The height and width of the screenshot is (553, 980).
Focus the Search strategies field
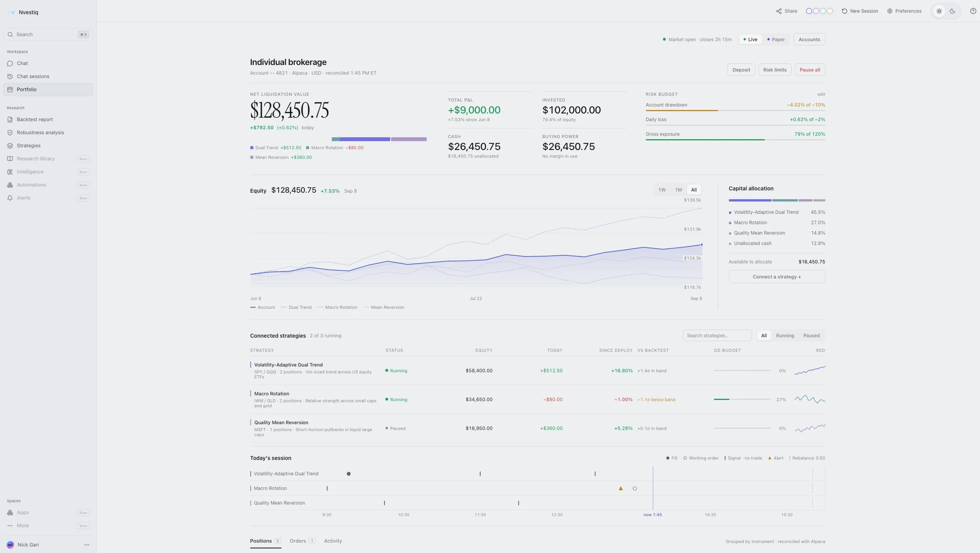tap(717, 336)
